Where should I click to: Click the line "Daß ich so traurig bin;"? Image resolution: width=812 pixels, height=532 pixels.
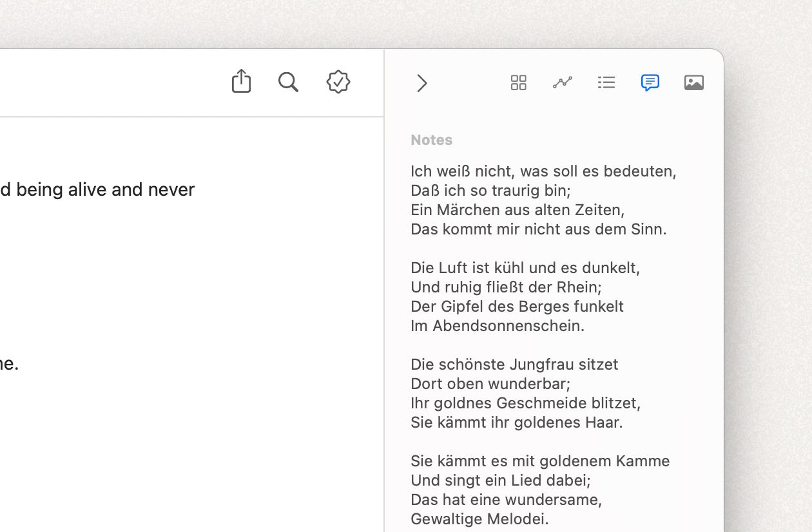point(490,191)
